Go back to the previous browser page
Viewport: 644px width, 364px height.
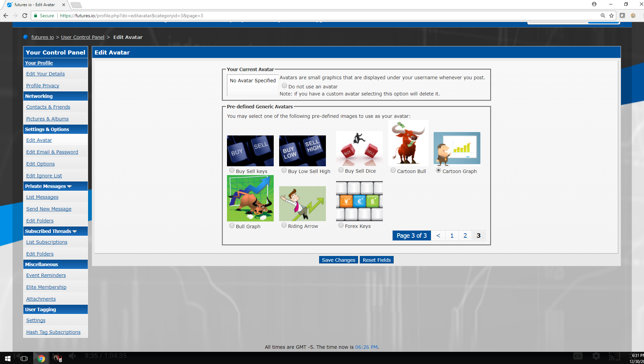point(6,16)
